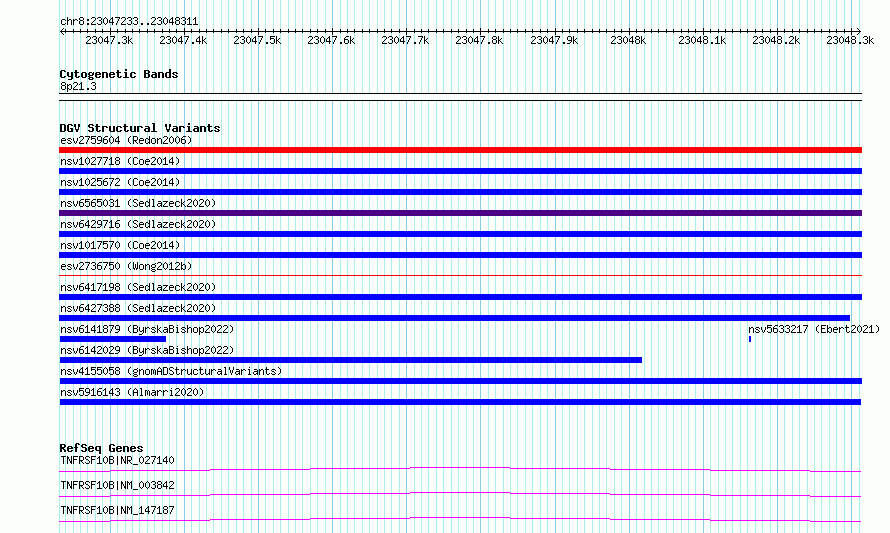
Task: Click the blue nsv5916143 variant bar
Action: 460,402
